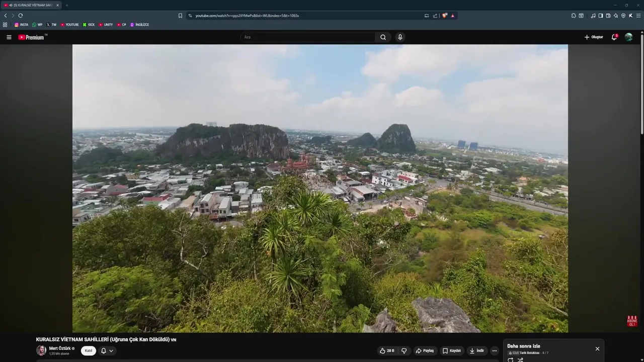Focus the Ara search field

pos(308,37)
